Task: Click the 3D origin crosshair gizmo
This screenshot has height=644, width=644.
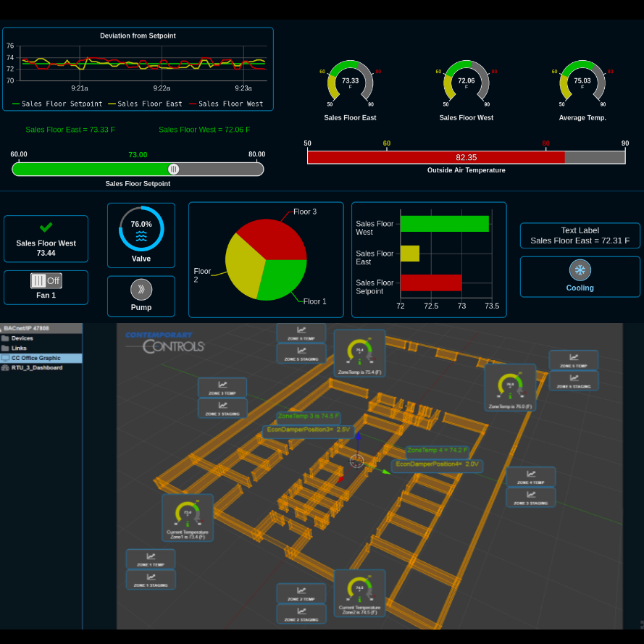Action: tap(356, 461)
